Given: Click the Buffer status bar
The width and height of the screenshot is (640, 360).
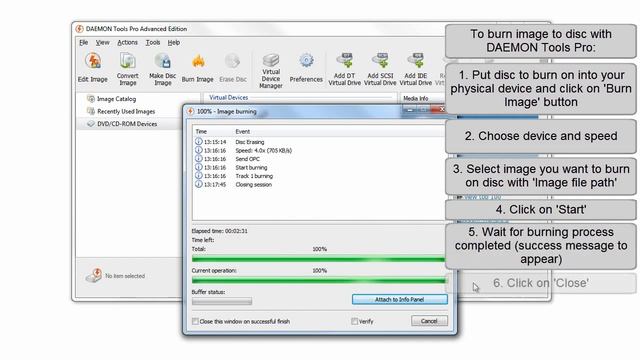Looking at the screenshot, I should [x=222, y=302].
